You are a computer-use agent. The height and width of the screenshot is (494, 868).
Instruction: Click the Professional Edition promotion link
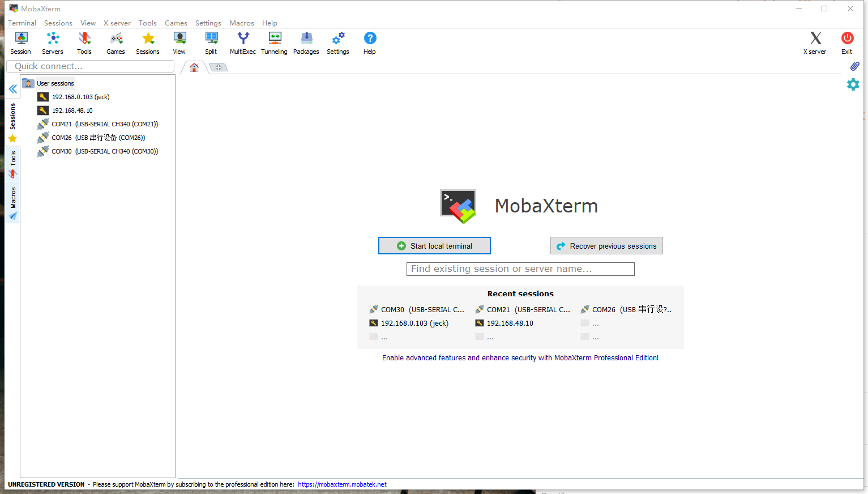(520, 358)
